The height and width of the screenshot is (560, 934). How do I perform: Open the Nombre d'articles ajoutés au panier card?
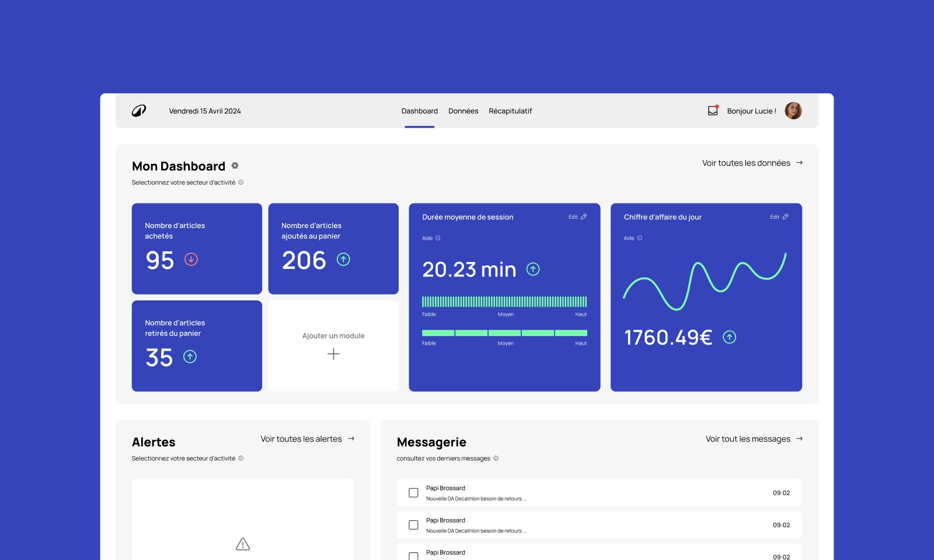point(333,249)
